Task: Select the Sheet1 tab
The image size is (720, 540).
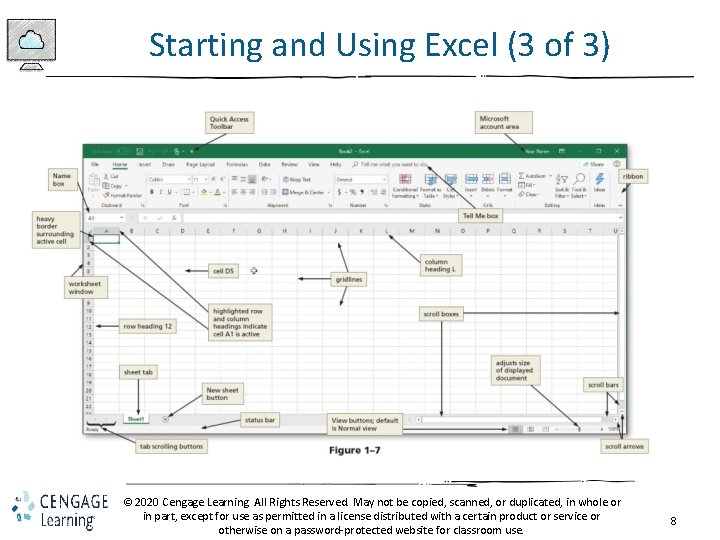Action: (x=136, y=419)
